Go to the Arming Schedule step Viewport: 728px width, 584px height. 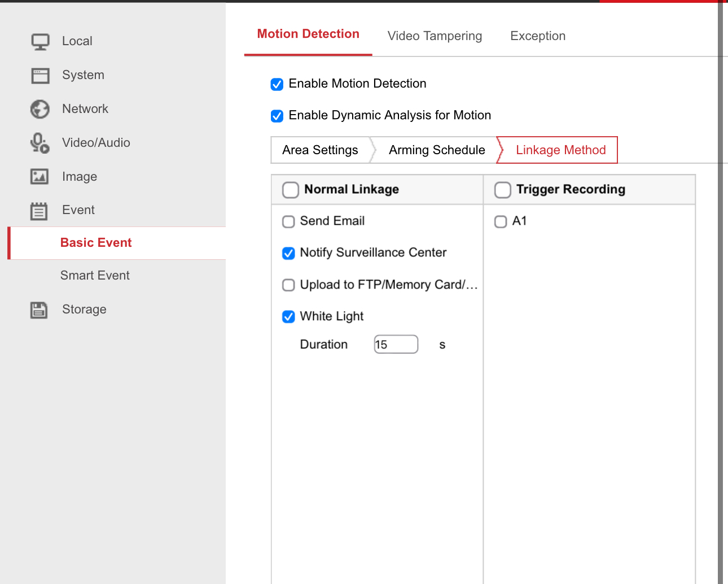tap(437, 150)
